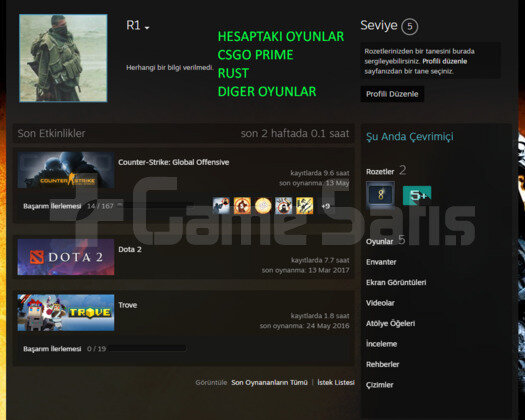Click the 'son 2 haftada 0.1 saat' text
This screenshot has height=420, width=525.
(295, 134)
